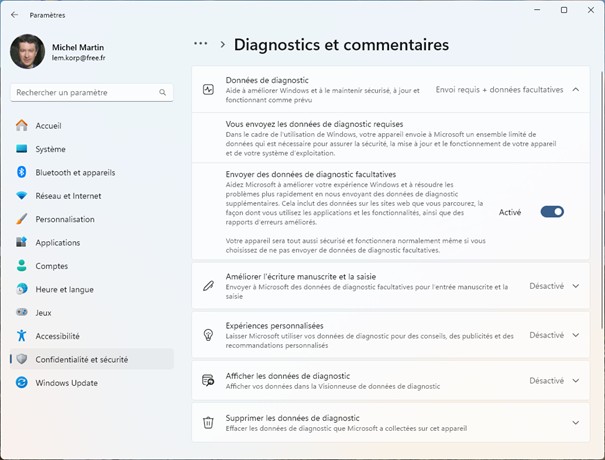Click the lightbulb icon for Expériences personnalisées
605x460 pixels.
click(208, 335)
